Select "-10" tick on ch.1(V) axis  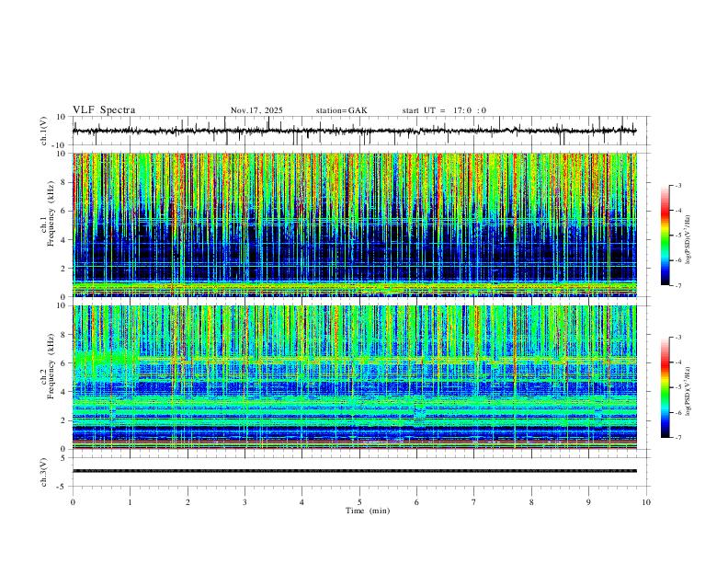[60, 145]
